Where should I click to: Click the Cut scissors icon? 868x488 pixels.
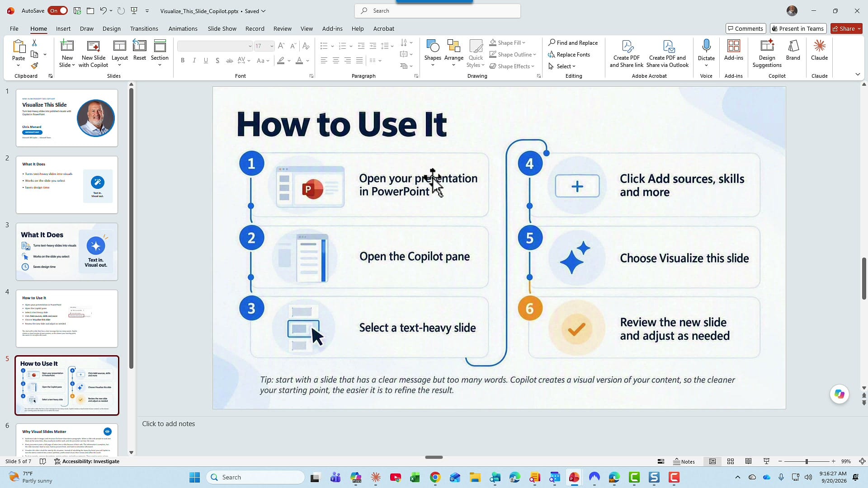click(x=34, y=42)
